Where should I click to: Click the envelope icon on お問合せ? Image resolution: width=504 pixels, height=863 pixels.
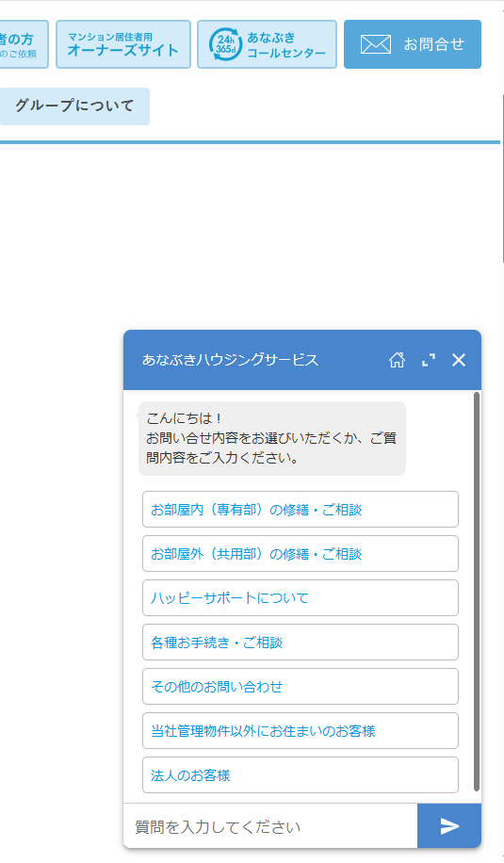[x=376, y=44]
